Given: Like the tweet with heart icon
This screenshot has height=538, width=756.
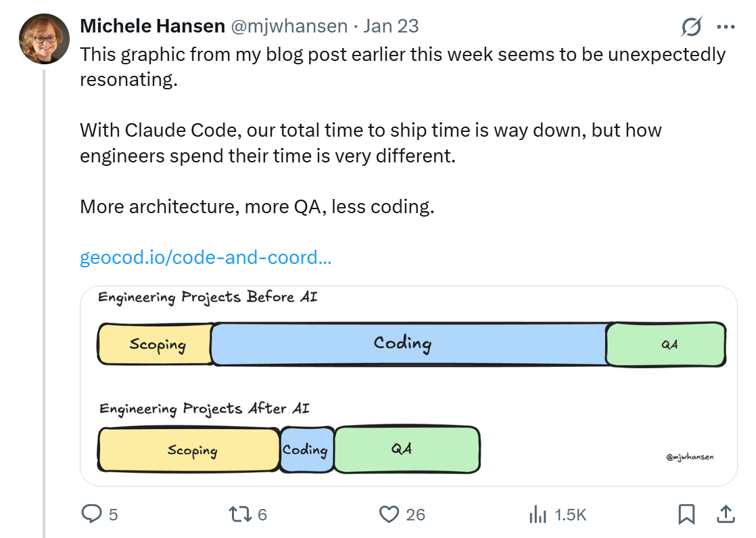Looking at the screenshot, I should pyautogui.click(x=389, y=514).
